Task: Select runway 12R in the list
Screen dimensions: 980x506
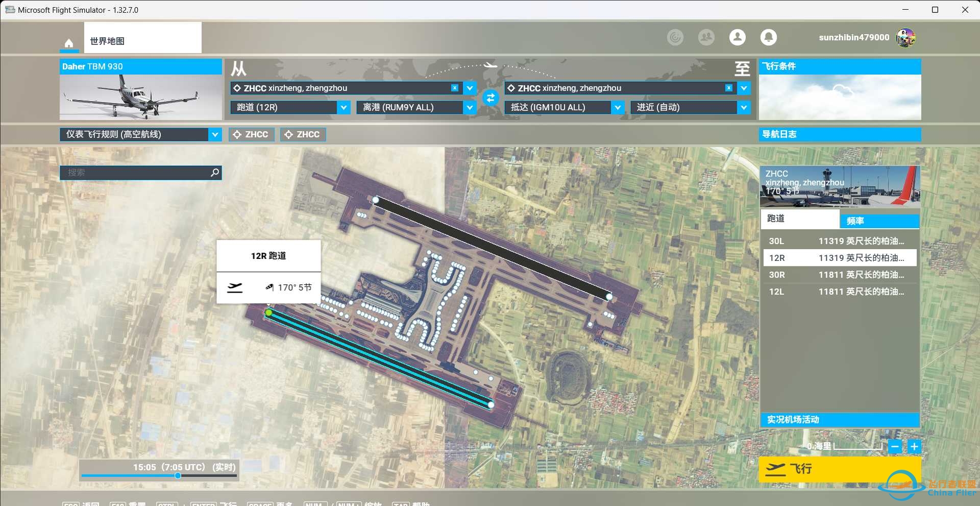Action: [x=840, y=258]
